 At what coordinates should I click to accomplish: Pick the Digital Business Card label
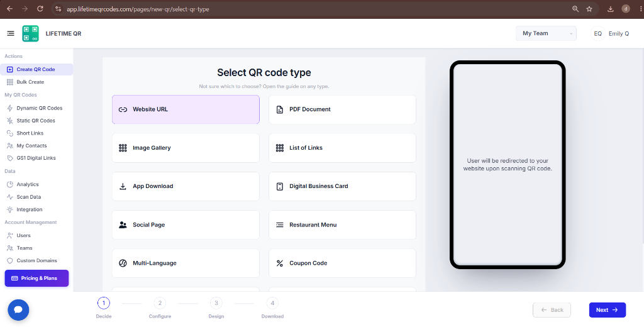coord(319,186)
